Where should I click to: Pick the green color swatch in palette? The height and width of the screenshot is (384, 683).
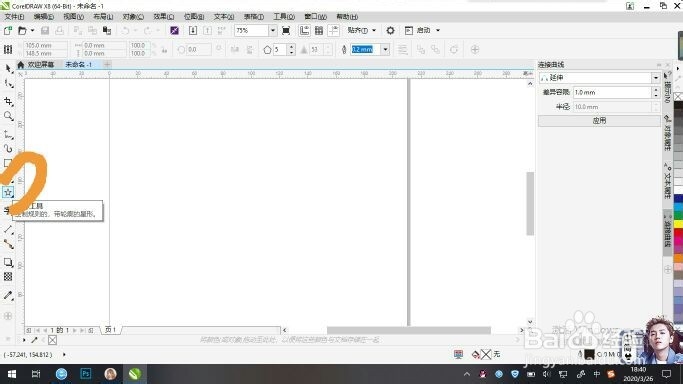click(678, 215)
